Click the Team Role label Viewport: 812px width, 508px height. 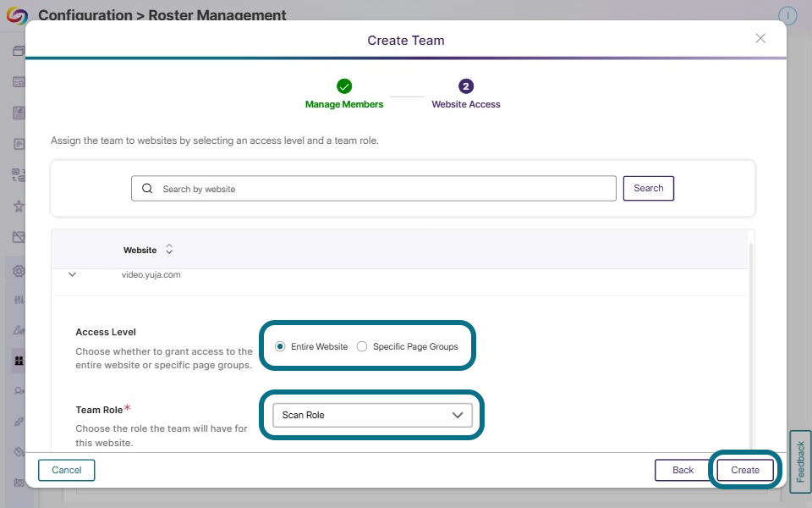click(99, 410)
